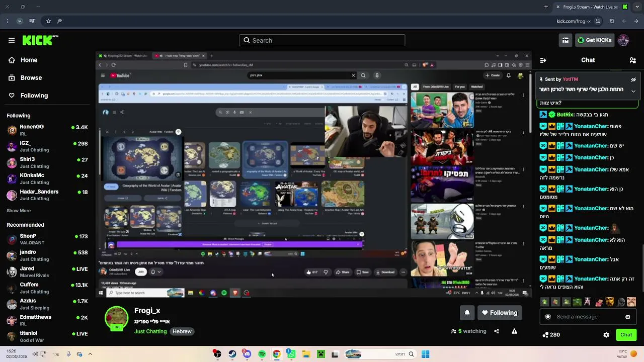Image resolution: width=644 pixels, height=362 pixels.
Task: Open Azdus Just Sleeping channel
Action: (x=48, y=304)
